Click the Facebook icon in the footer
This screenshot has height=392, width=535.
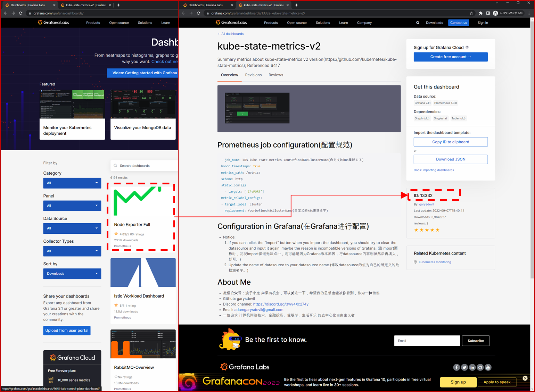click(x=456, y=367)
